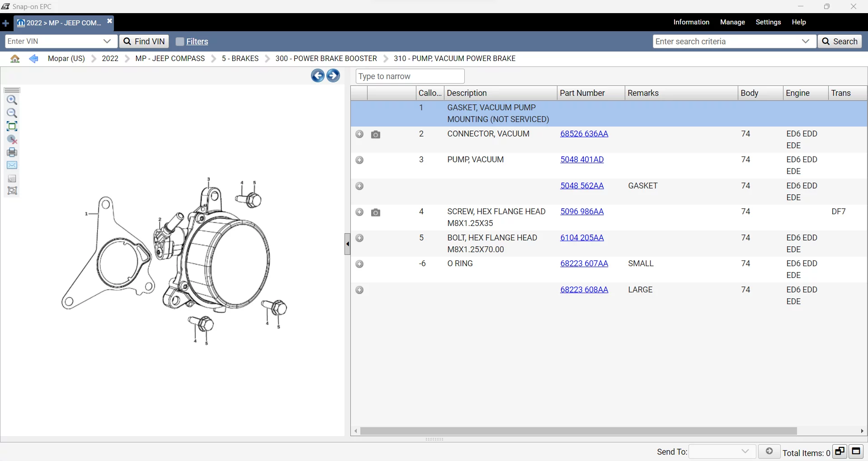
Task: Open the Send To dropdown
Action: (745, 452)
